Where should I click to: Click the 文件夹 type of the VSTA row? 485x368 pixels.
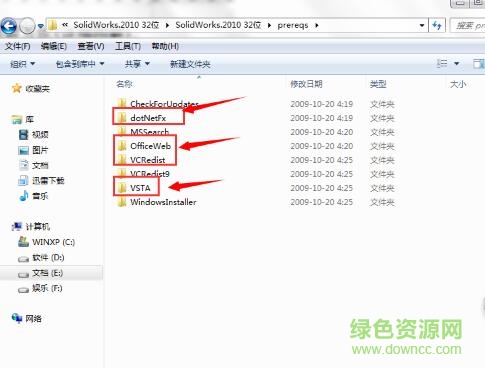tap(382, 188)
